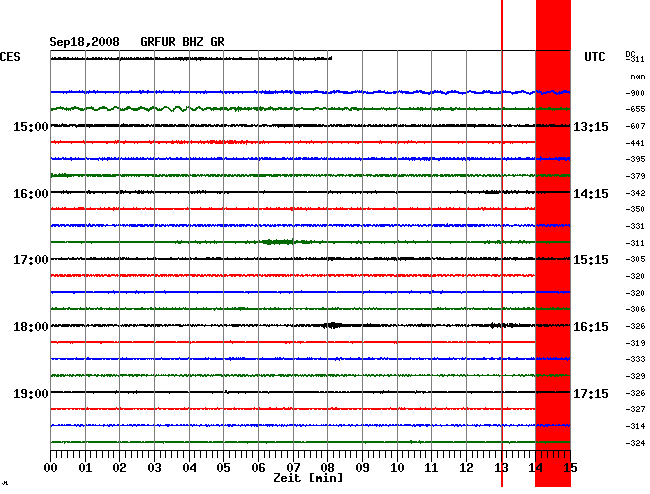This screenshot has width=650, height=494.
Task: Click the 04 minute axis label
Action: point(189,468)
